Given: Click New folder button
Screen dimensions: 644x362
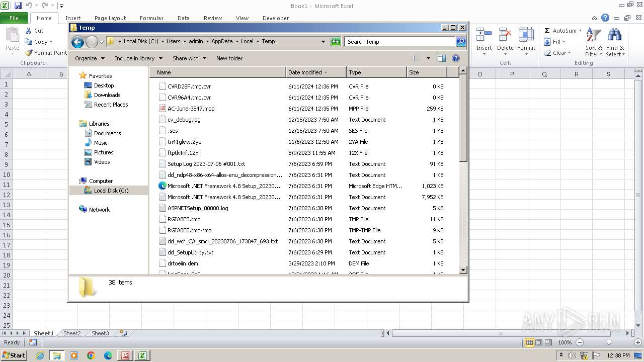Looking at the screenshot, I should (x=229, y=58).
